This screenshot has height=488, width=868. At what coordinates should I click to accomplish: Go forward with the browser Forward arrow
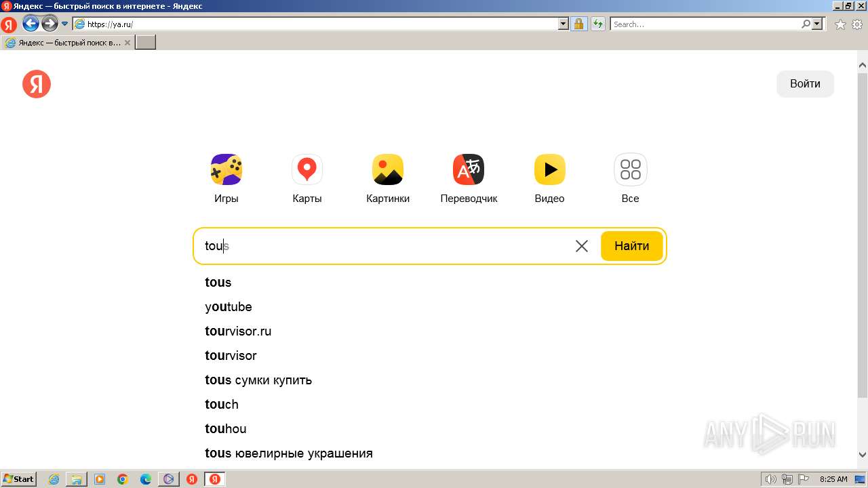(x=50, y=24)
